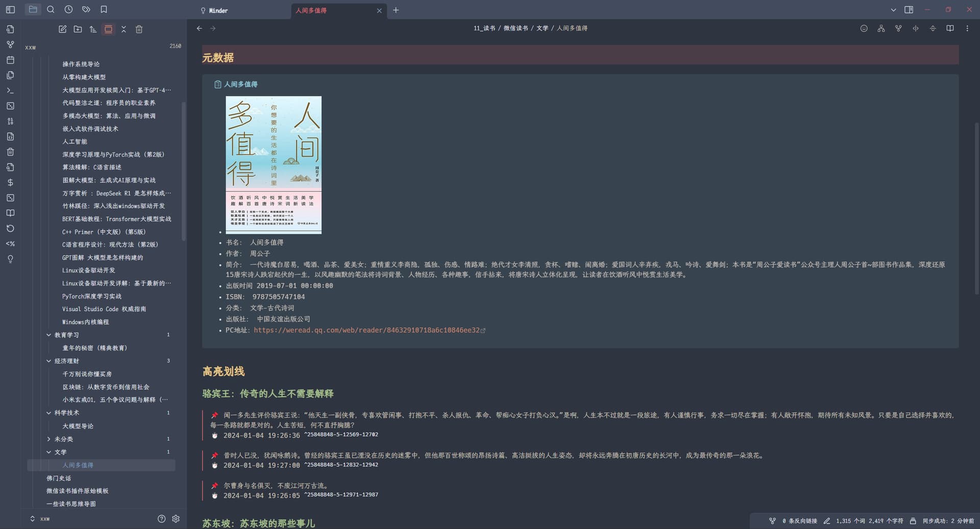Switch to the Minder tab
980x529 pixels.
[x=218, y=10]
